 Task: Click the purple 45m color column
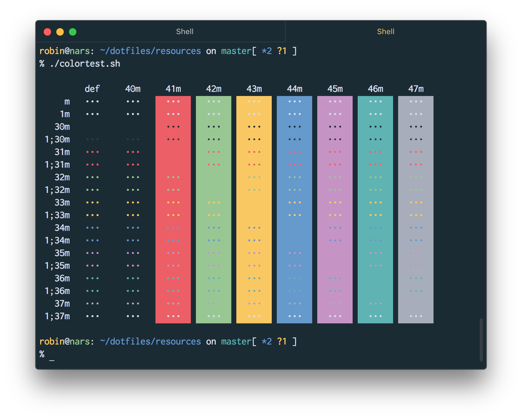click(x=335, y=209)
